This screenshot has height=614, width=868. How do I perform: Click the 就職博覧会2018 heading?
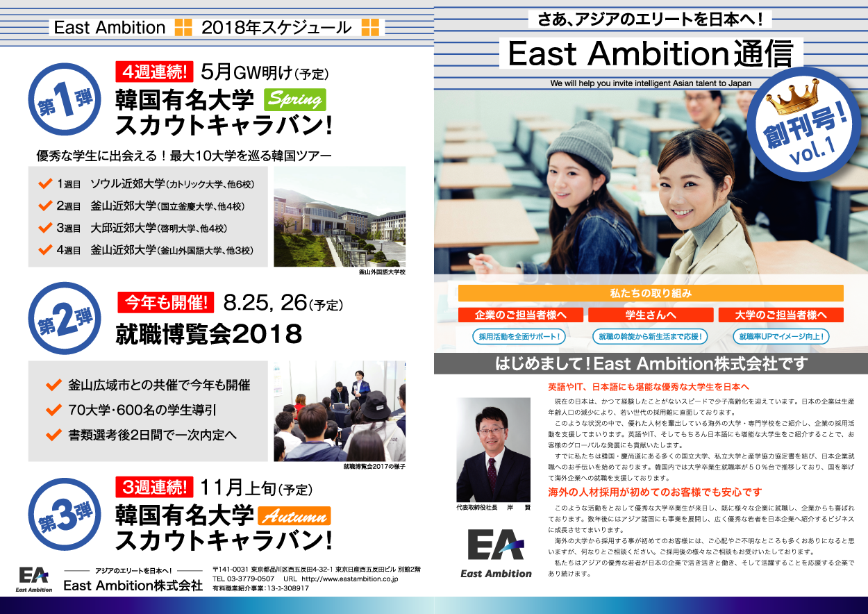[x=208, y=335]
